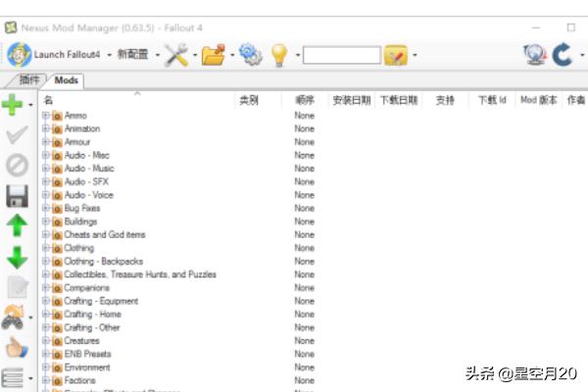Click the globe login icon at right
This screenshot has width=588, height=392.
click(x=535, y=55)
